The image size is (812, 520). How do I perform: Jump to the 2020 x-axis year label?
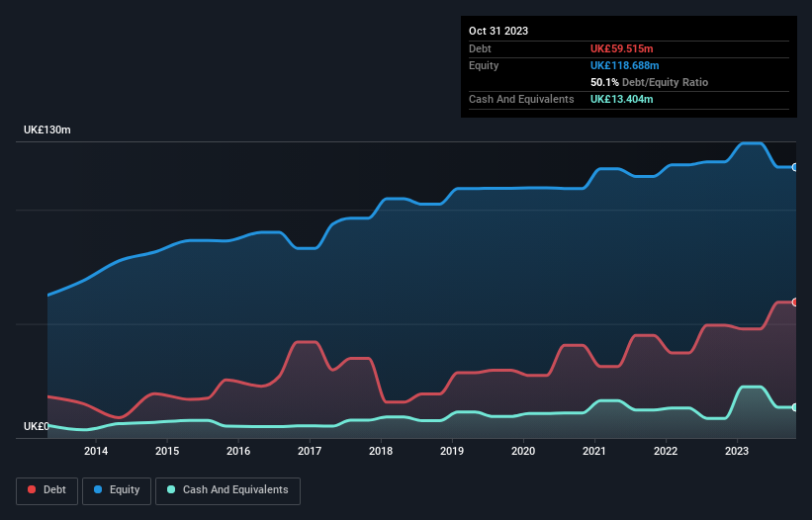click(523, 452)
